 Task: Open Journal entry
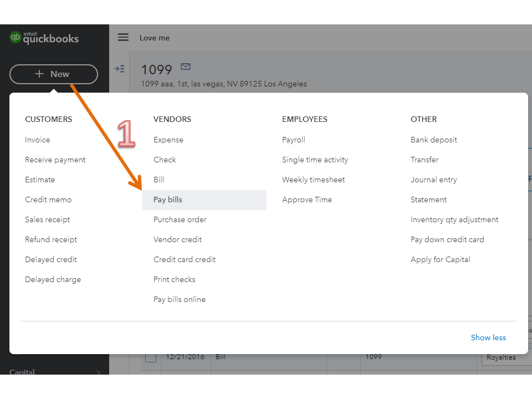pyautogui.click(x=433, y=180)
